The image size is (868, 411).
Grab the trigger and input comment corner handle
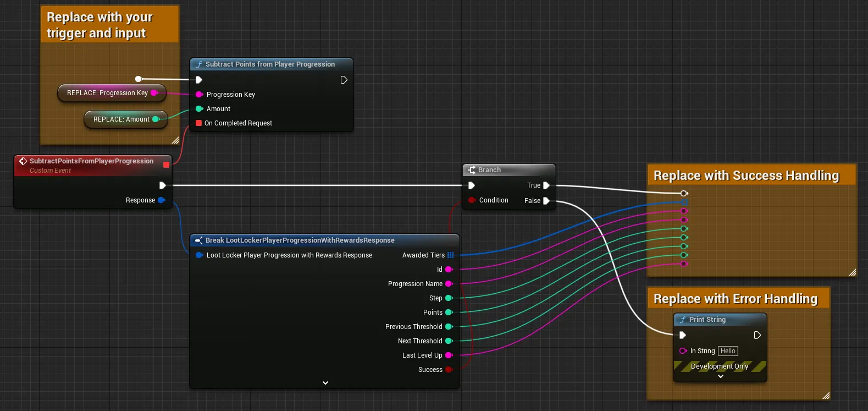coord(175,140)
